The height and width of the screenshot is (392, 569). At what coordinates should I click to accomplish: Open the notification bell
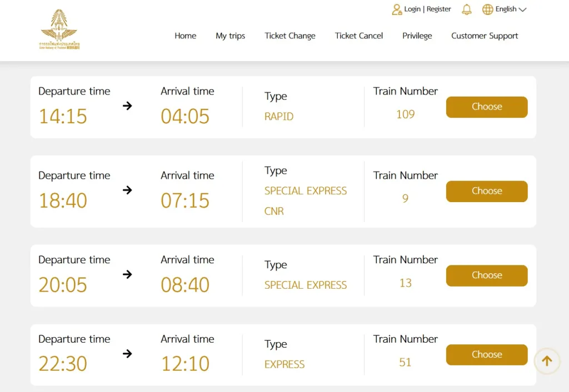pos(467,9)
